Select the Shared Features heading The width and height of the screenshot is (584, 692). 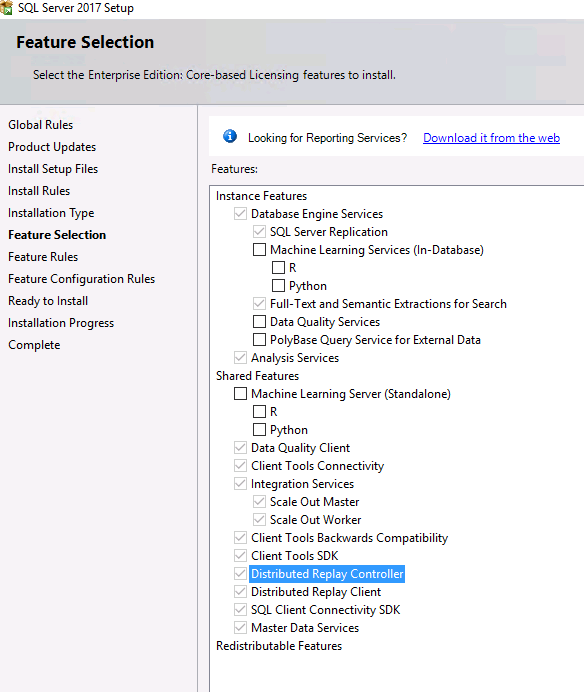point(257,376)
